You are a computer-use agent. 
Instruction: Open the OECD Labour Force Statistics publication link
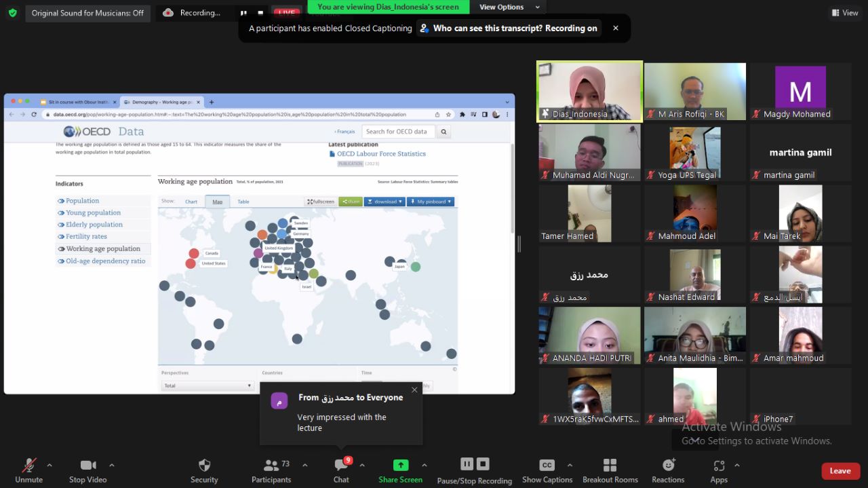[x=381, y=154]
